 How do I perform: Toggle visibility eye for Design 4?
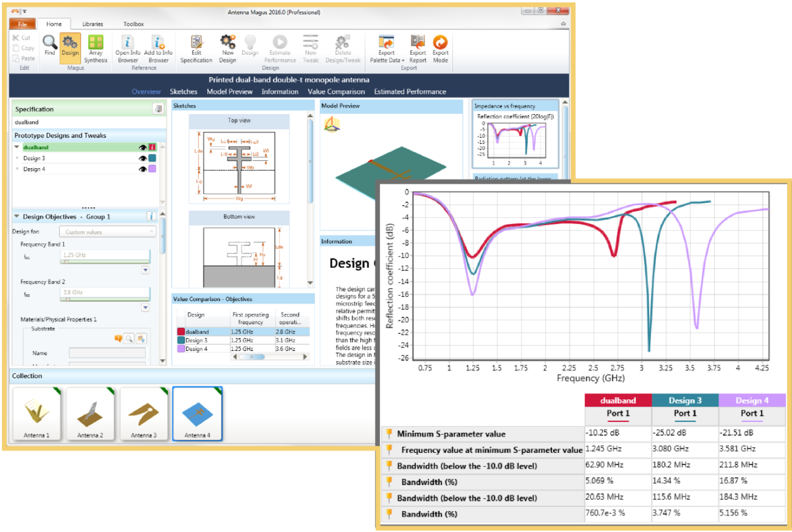(142, 169)
